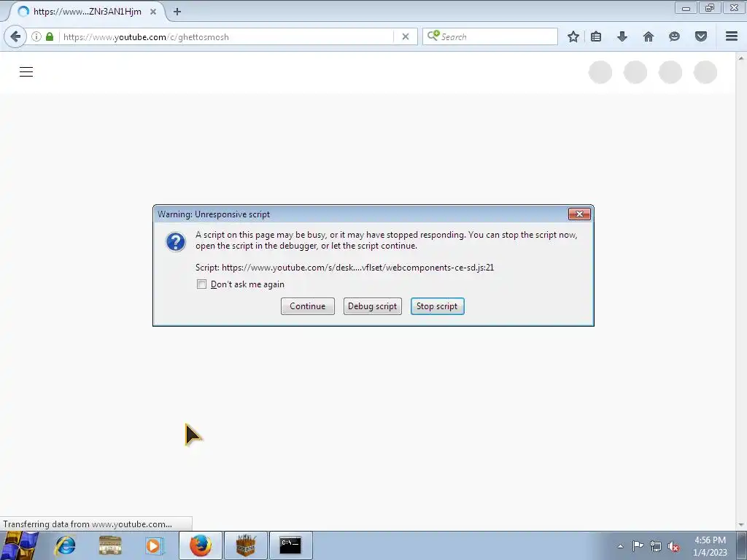
Task: Open the chat bubble smiley toolbar icon
Action: click(x=674, y=36)
